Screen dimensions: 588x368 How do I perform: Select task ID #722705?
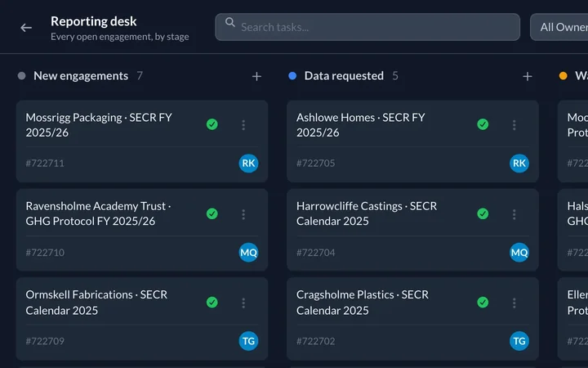[316, 164]
